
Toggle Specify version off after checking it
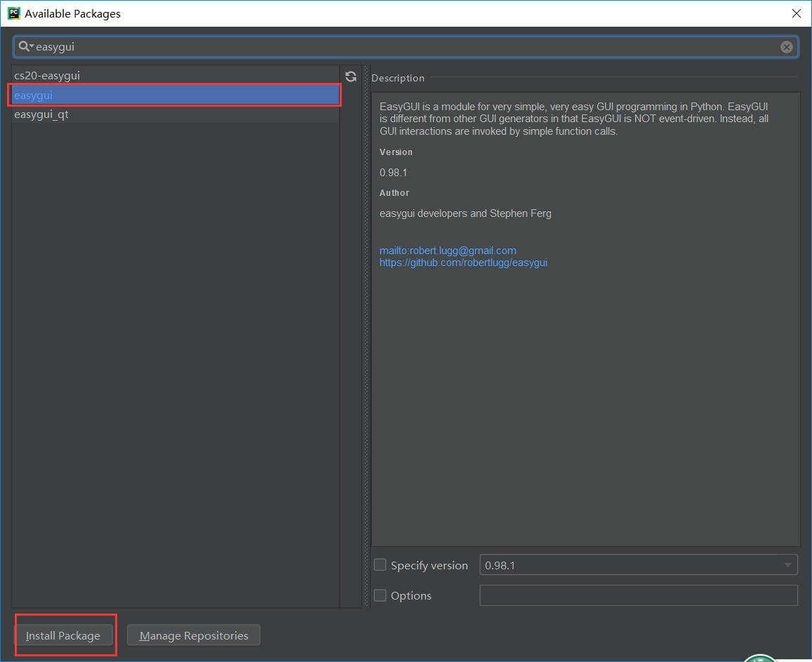point(380,564)
